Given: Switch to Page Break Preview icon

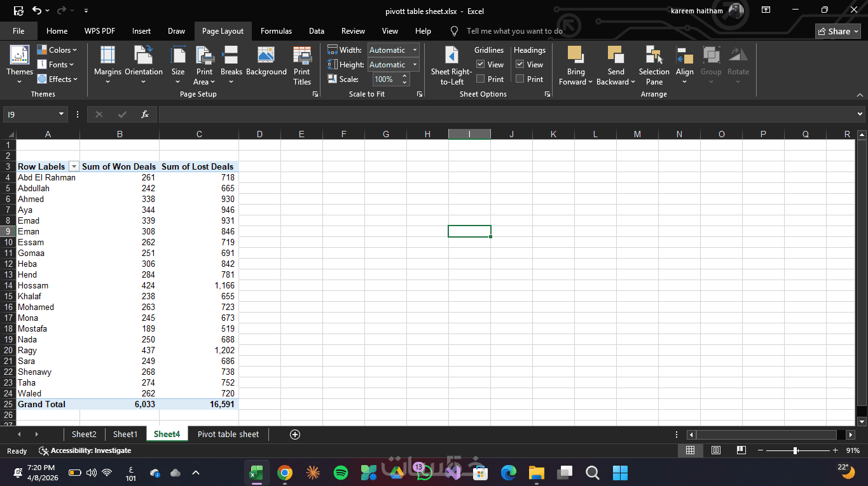Looking at the screenshot, I should click(x=741, y=450).
